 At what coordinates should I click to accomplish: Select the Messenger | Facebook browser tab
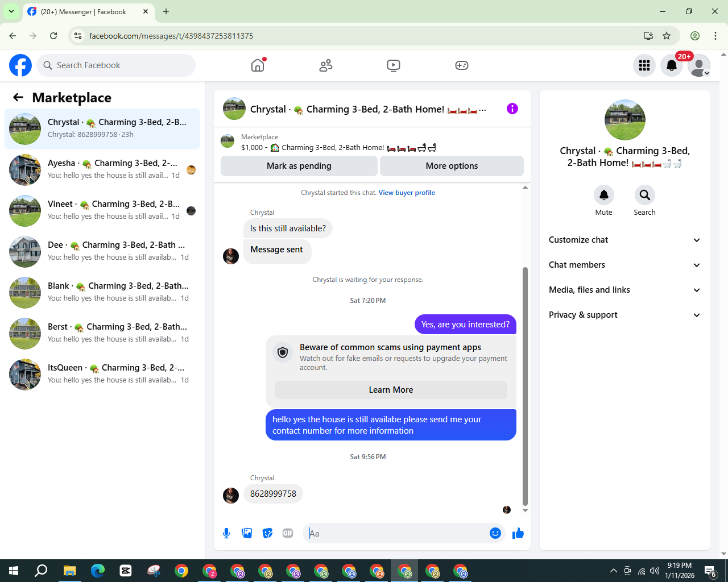(x=88, y=12)
